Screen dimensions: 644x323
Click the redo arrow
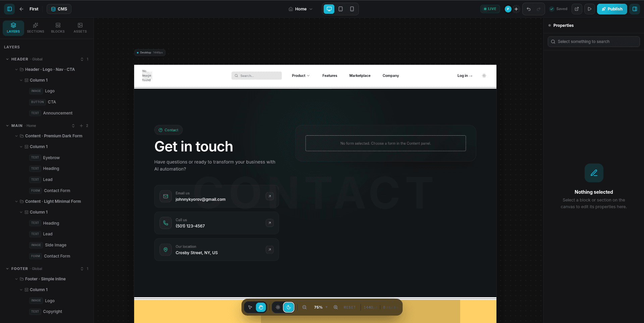point(539,9)
